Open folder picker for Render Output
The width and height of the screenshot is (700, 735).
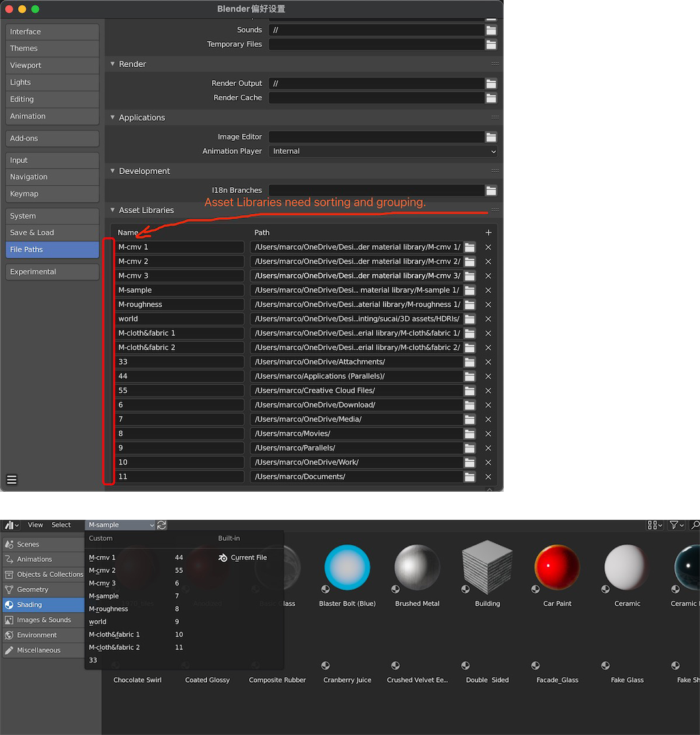click(491, 83)
